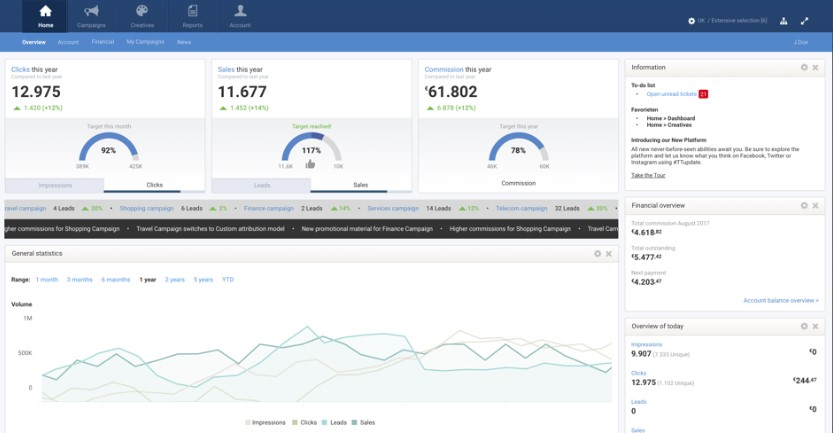Click the fullscreen expand arrows icon
This screenshot has height=433, width=833.
click(804, 21)
